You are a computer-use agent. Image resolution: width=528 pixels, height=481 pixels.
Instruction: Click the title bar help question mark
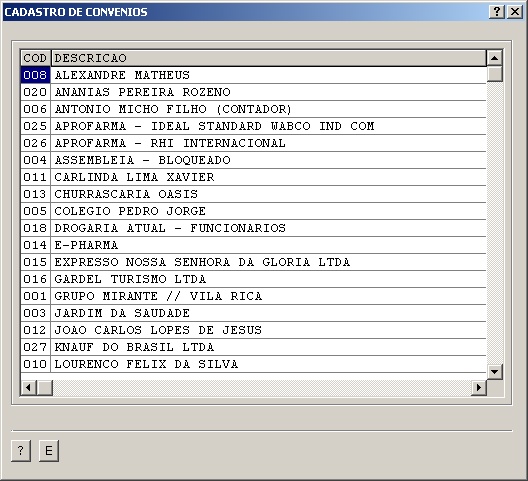(497, 12)
